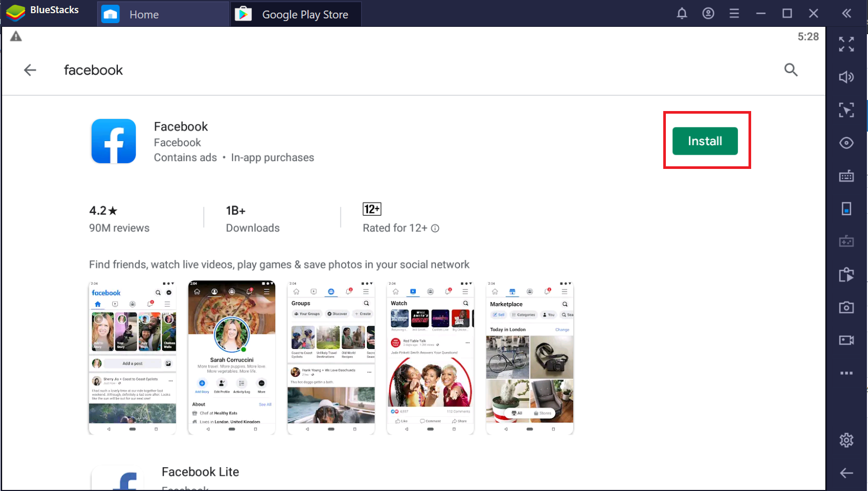Click the 12+ content rating badge
This screenshot has width=868, height=491.
(x=372, y=209)
